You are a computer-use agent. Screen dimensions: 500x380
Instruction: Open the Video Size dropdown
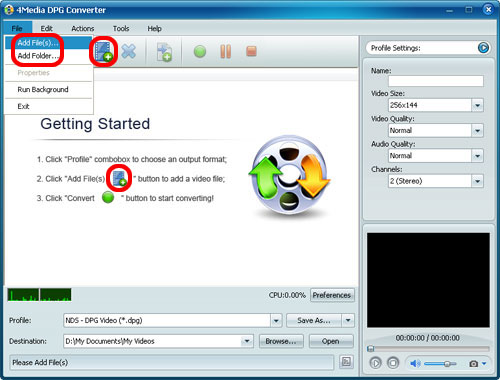pos(477,105)
